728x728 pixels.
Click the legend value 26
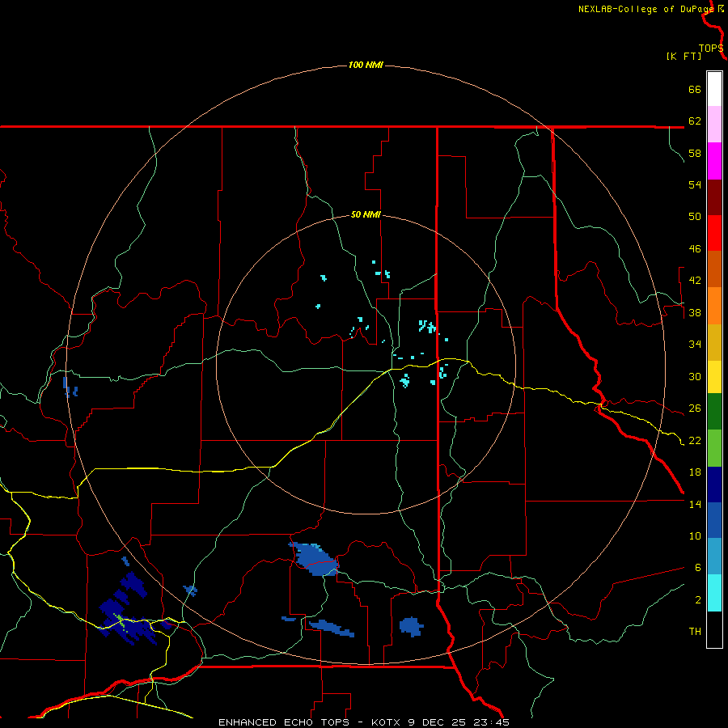coord(695,408)
